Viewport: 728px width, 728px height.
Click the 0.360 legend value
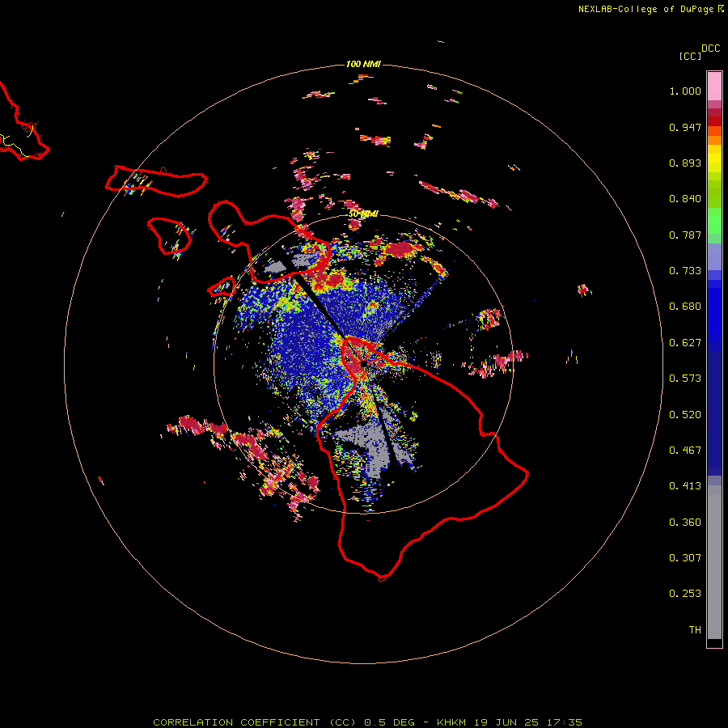click(685, 523)
